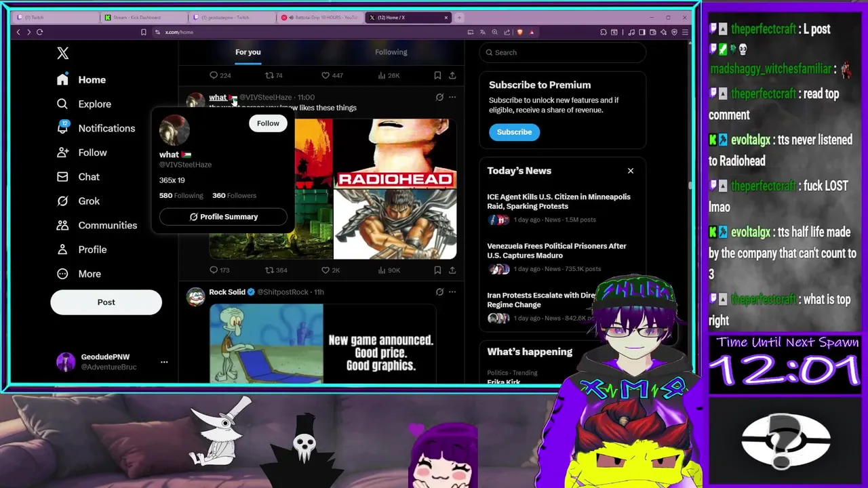Open Grok from the sidebar
This screenshot has height=488, width=868.
click(x=79, y=201)
